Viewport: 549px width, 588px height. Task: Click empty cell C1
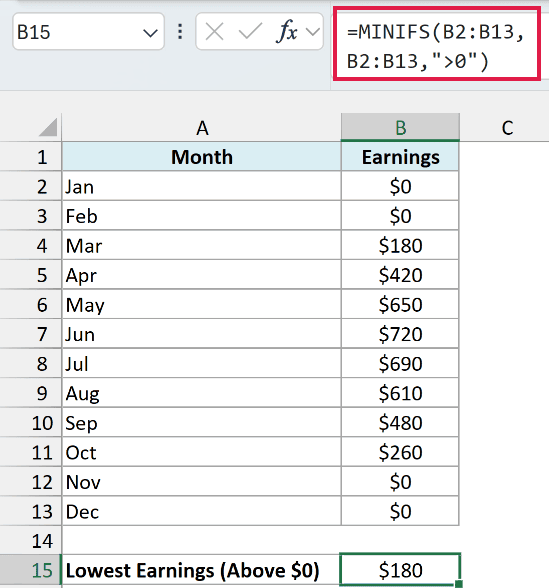pos(504,157)
